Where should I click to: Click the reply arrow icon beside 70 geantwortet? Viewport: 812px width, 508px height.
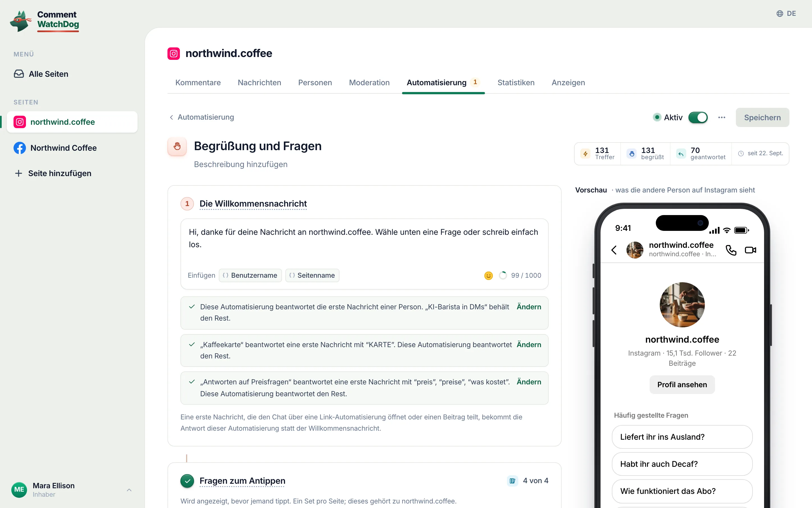pos(681,154)
